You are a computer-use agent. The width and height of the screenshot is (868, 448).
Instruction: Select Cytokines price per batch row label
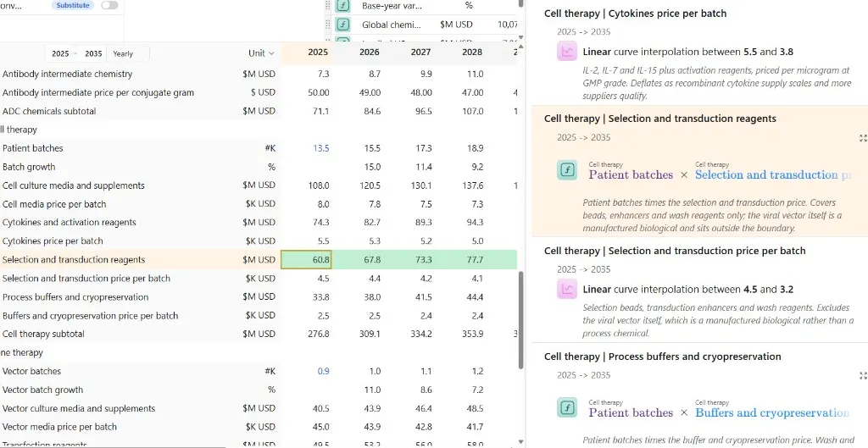(53, 241)
